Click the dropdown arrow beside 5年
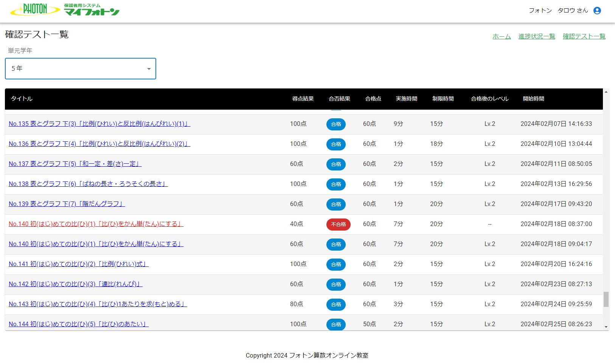The image size is (615, 364). pyautogui.click(x=149, y=69)
